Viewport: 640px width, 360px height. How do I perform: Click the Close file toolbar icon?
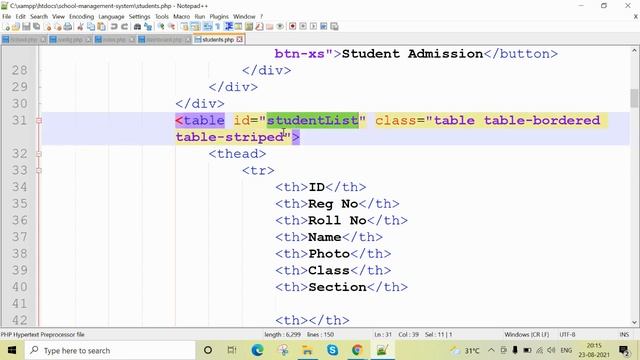pyautogui.click(x=47, y=27)
